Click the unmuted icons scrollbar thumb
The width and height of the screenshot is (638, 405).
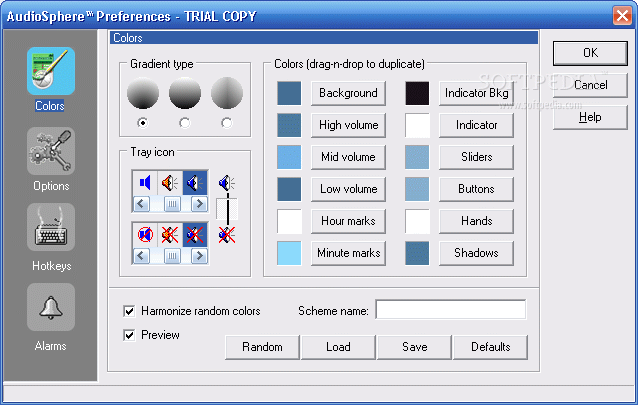[x=173, y=204]
